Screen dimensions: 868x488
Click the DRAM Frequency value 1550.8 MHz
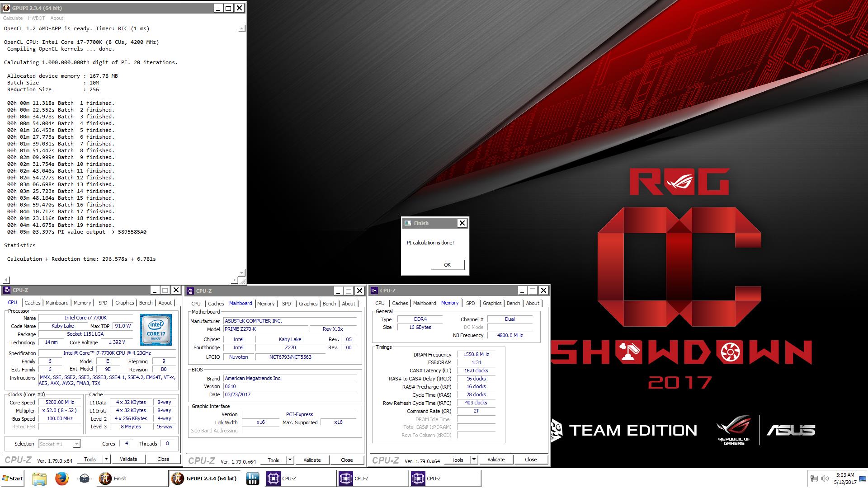tap(476, 355)
